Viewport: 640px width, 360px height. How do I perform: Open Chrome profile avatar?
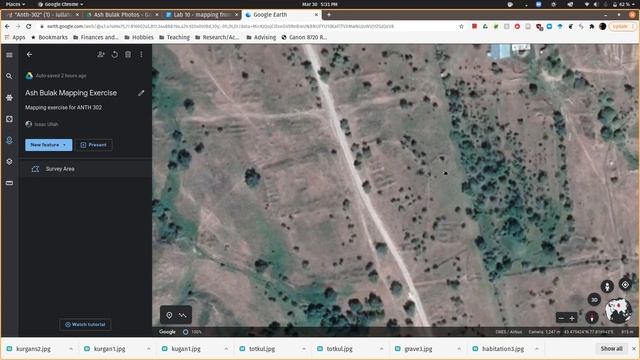(602, 26)
